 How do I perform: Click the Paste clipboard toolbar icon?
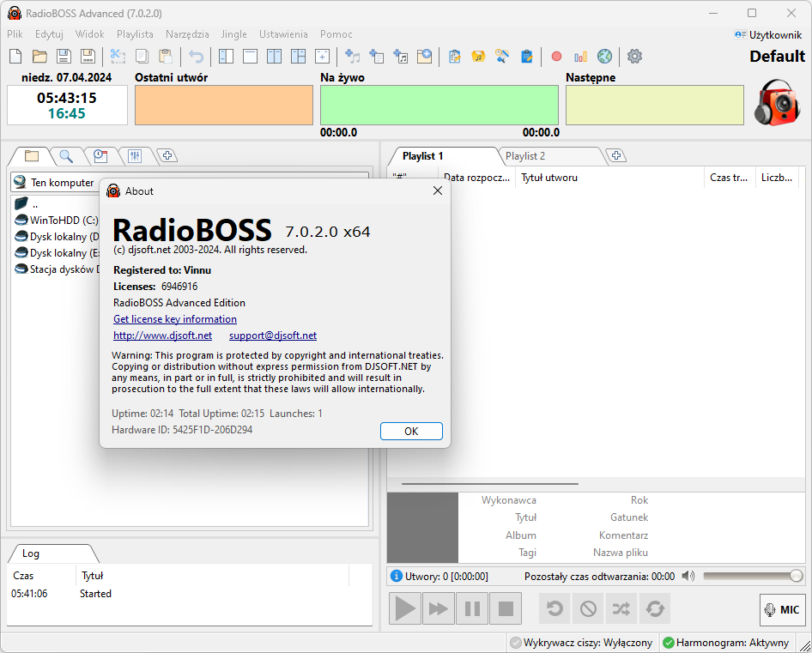(165, 56)
